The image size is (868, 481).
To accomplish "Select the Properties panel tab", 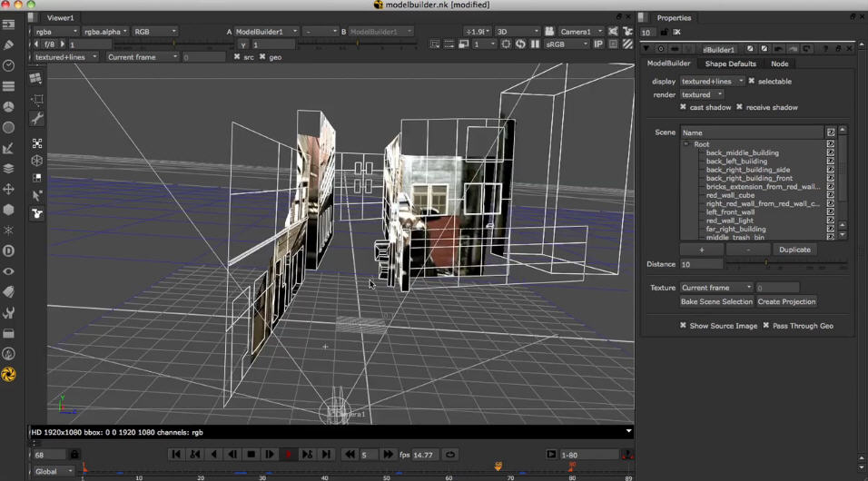I will [x=674, y=18].
